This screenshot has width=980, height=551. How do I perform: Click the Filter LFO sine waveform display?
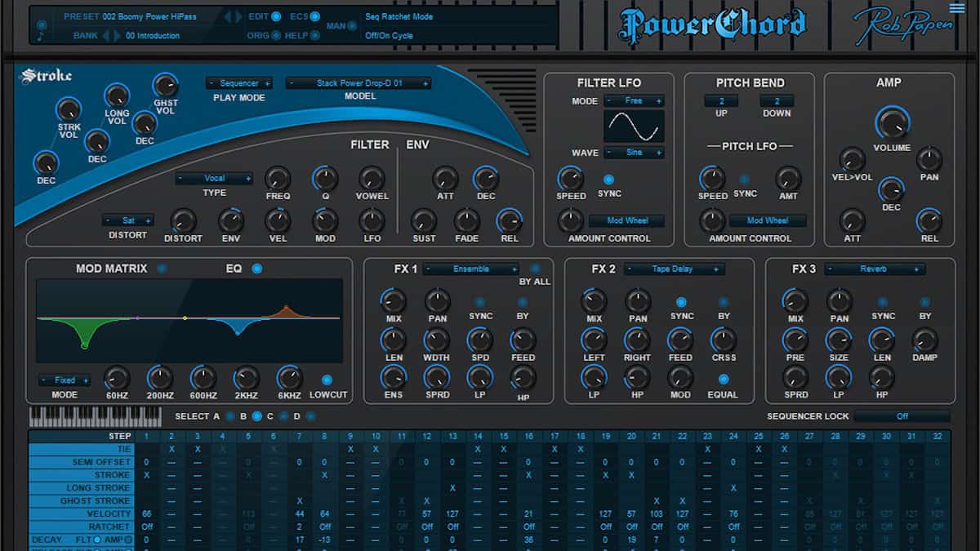(x=634, y=127)
